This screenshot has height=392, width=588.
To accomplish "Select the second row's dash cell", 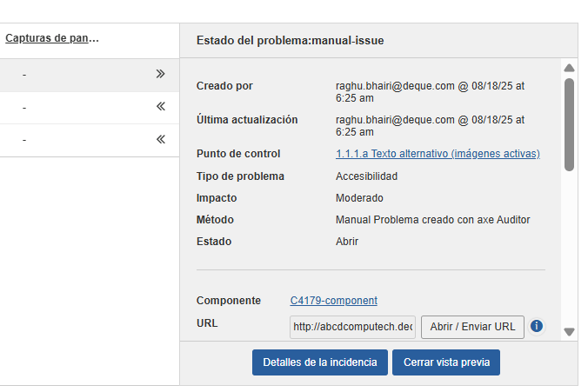I will [x=24, y=108].
